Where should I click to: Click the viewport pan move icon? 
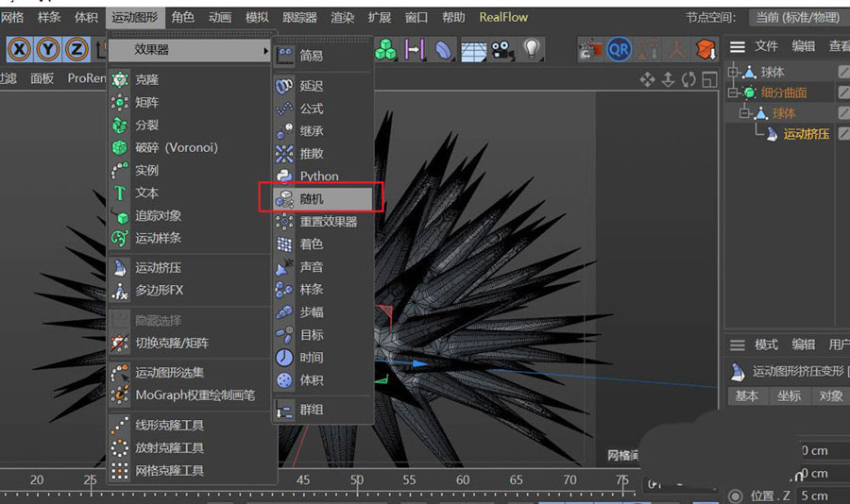647,79
